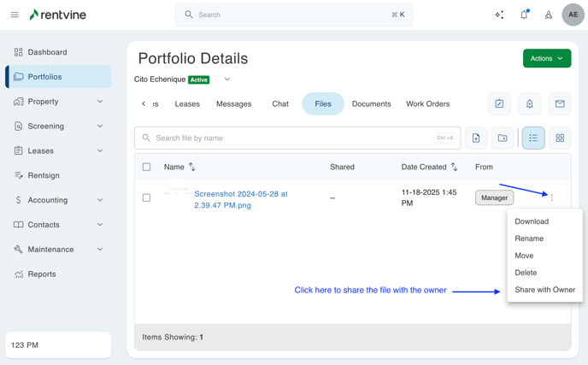588x365 pixels.
Task: Check the select-all files checkbox in header
Action: (x=147, y=167)
